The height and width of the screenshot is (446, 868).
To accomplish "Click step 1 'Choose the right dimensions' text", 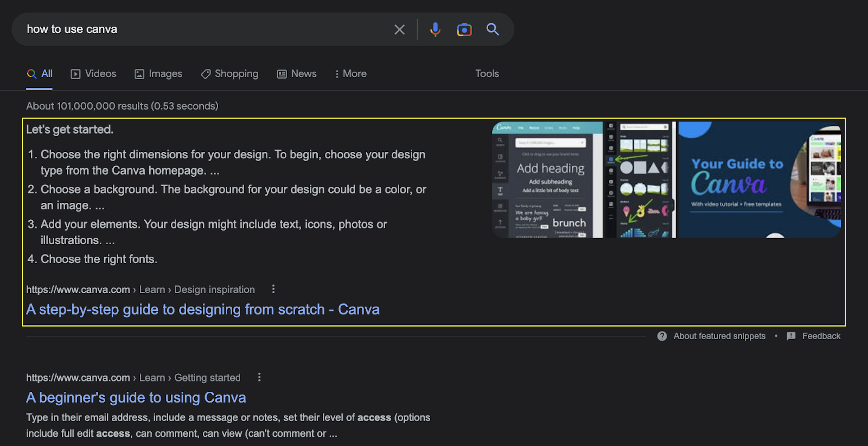I will [x=233, y=162].
